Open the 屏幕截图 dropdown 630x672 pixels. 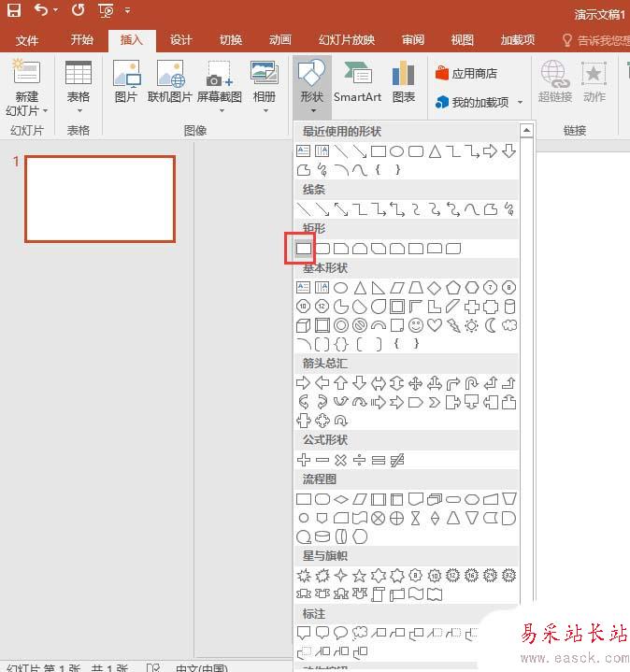(220, 87)
